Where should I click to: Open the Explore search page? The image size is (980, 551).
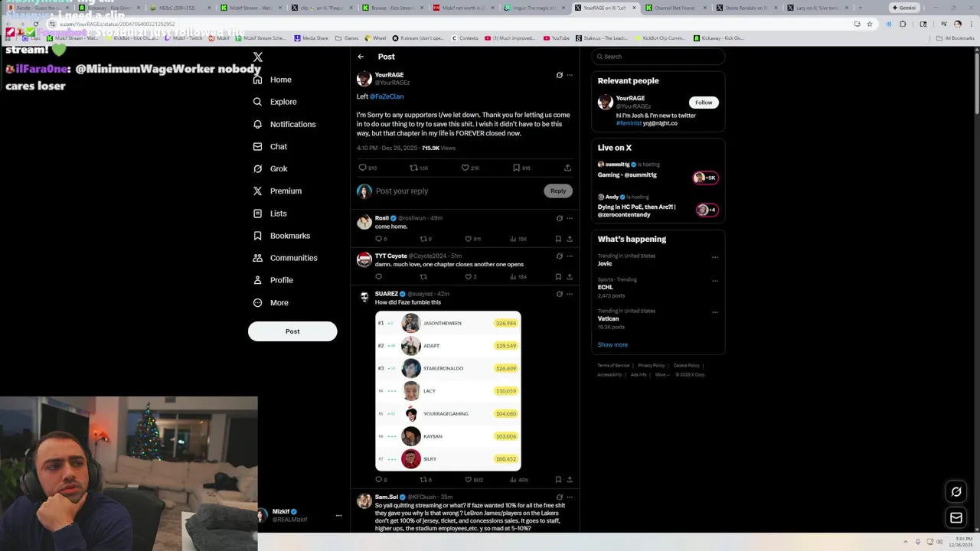pyautogui.click(x=275, y=102)
